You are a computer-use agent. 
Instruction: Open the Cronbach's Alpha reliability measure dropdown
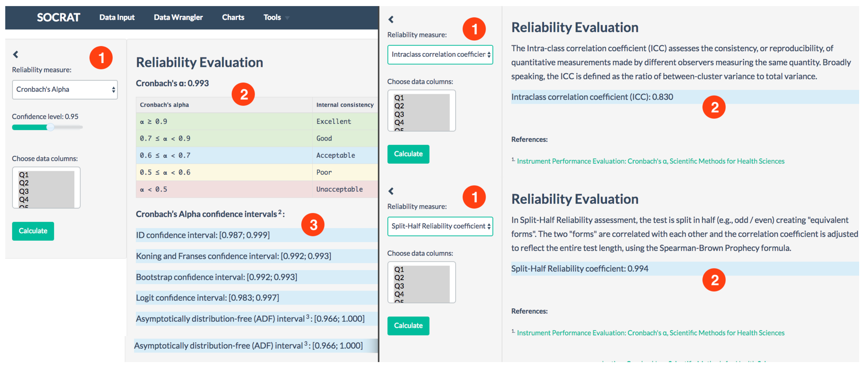tap(65, 90)
